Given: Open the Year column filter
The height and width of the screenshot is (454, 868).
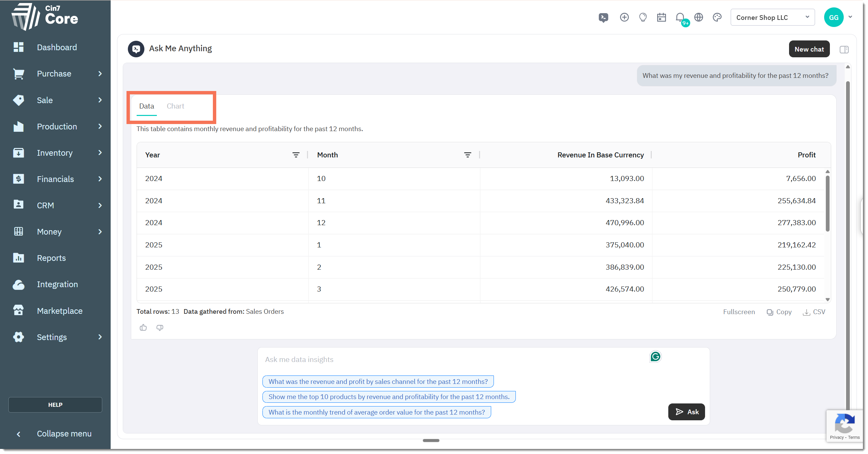Looking at the screenshot, I should click(x=296, y=155).
